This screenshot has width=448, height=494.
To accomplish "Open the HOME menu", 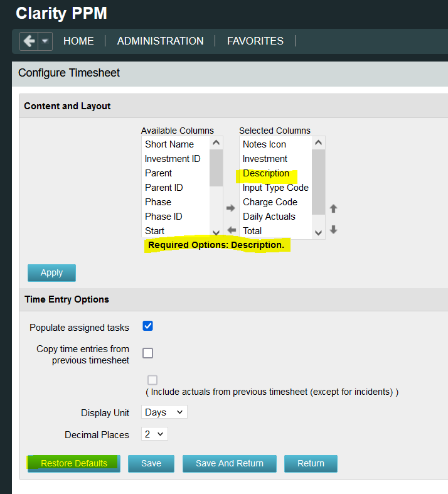I will click(78, 41).
